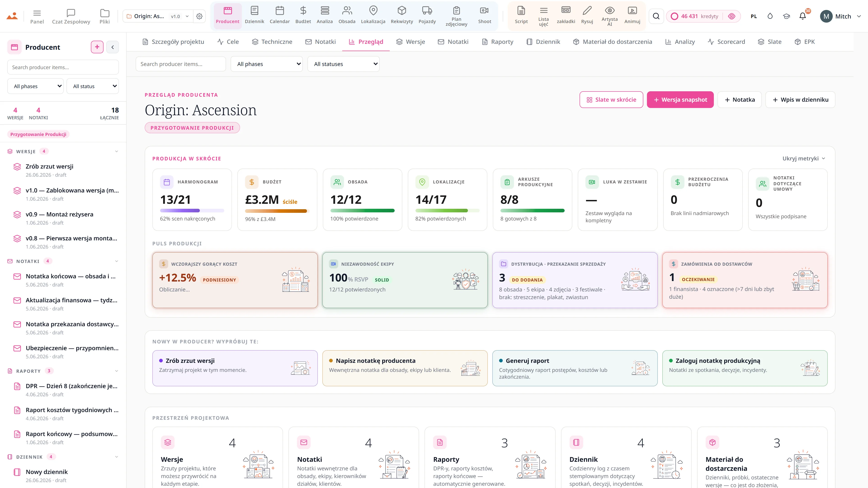Image resolution: width=868 pixels, height=488 pixels.
Task: Switch to Materiał do dostarczenia tab
Action: point(613,42)
